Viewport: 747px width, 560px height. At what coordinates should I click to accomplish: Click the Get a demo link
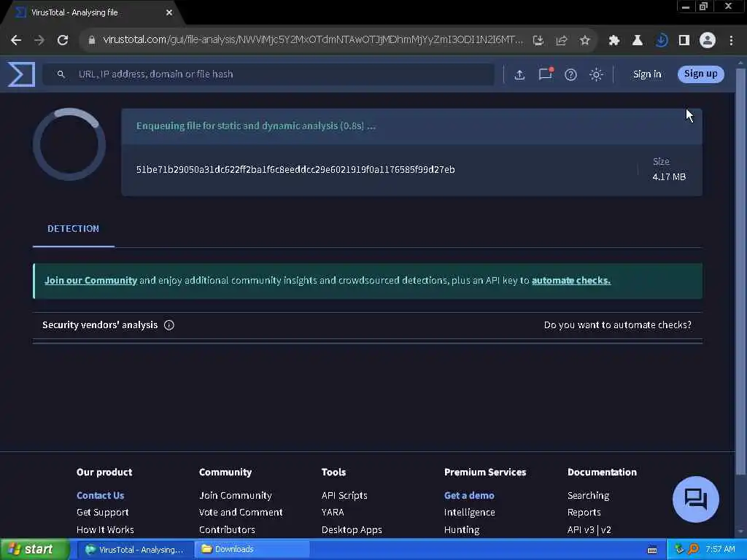click(469, 495)
